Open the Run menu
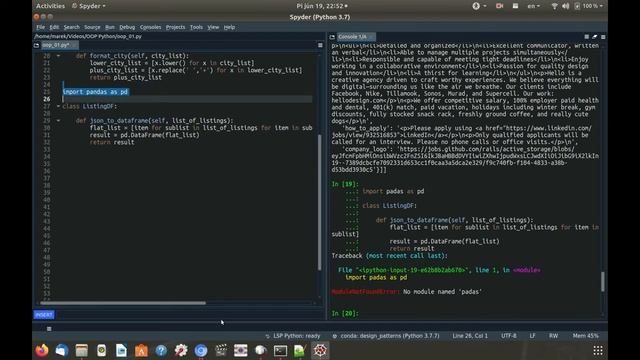This screenshot has height=360, width=640. (x=110, y=27)
